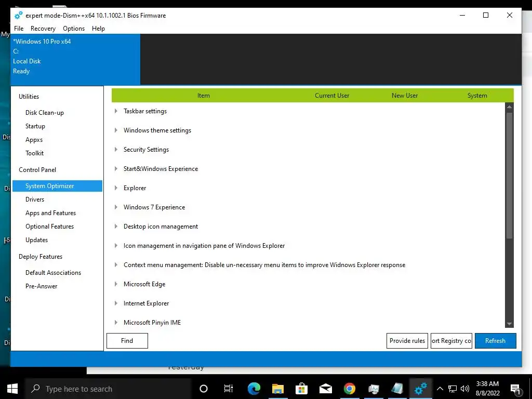Click scrollbar up arrow in list
The height and width of the screenshot is (399, 532).
click(509, 107)
